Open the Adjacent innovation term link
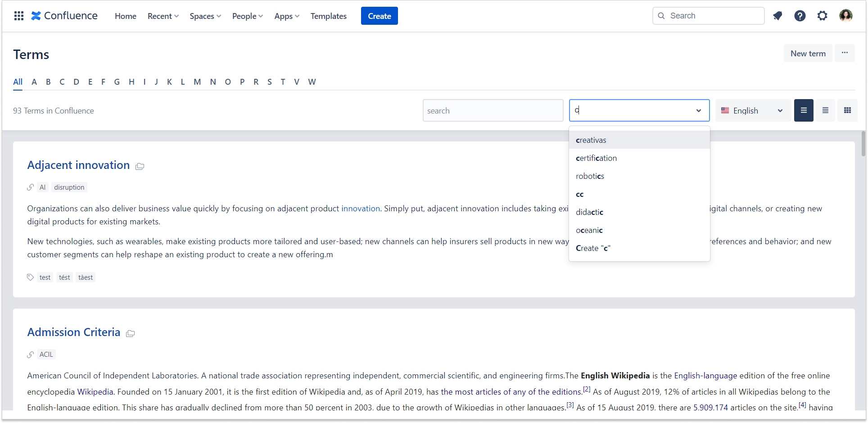Viewport: 868px width, 423px height. tap(78, 165)
